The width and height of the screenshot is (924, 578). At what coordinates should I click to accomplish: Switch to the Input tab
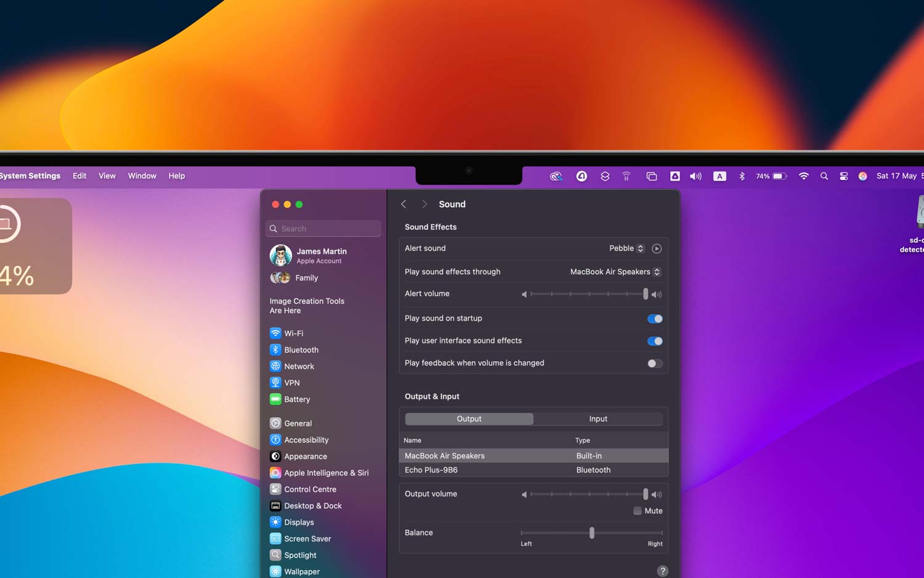(598, 418)
